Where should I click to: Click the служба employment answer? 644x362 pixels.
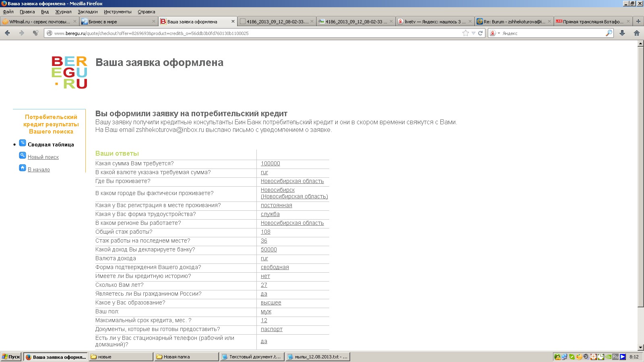click(270, 214)
